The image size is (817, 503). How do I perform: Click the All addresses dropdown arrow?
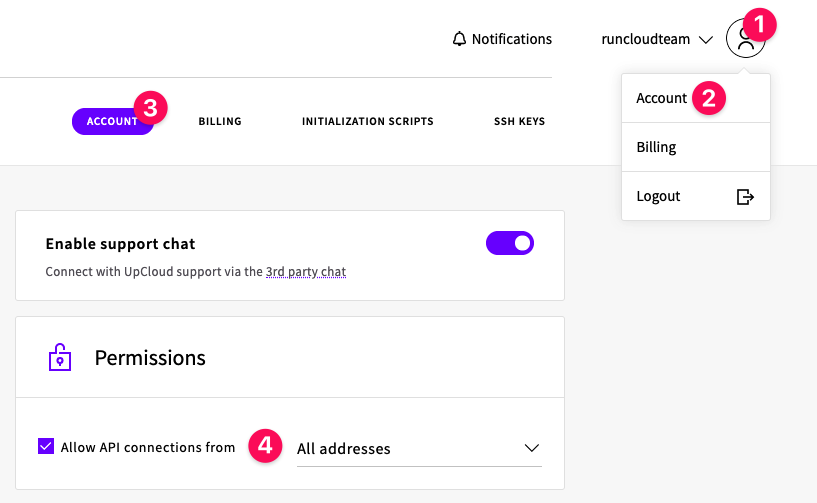[532, 448]
